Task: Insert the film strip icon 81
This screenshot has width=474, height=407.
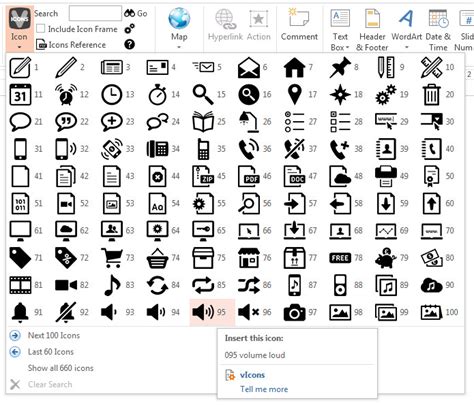Action: click(x=20, y=285)
